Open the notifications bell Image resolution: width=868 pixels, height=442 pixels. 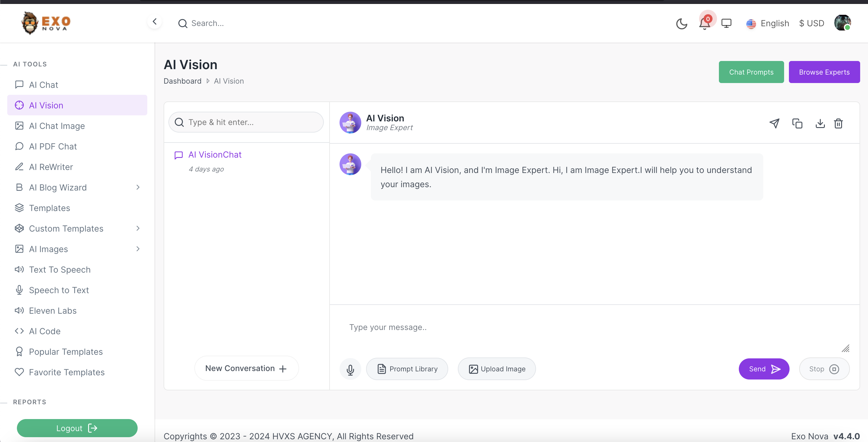[704, 23]
